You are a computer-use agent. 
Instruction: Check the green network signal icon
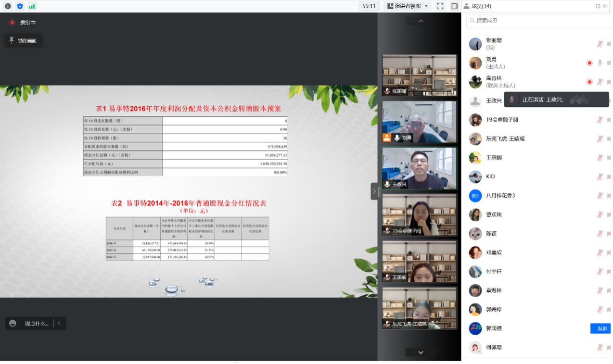32,6
